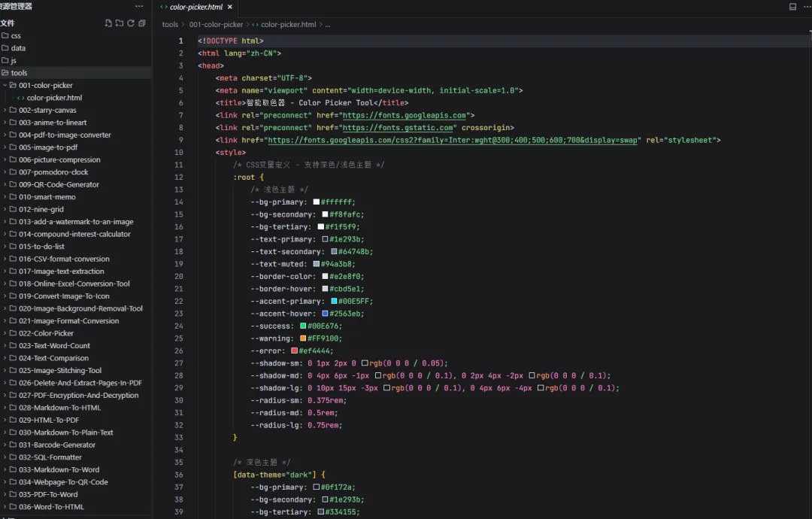Viewport: 812px width, 519px height.
Task: Refresh the explorer file list
Action: (131, 23)
